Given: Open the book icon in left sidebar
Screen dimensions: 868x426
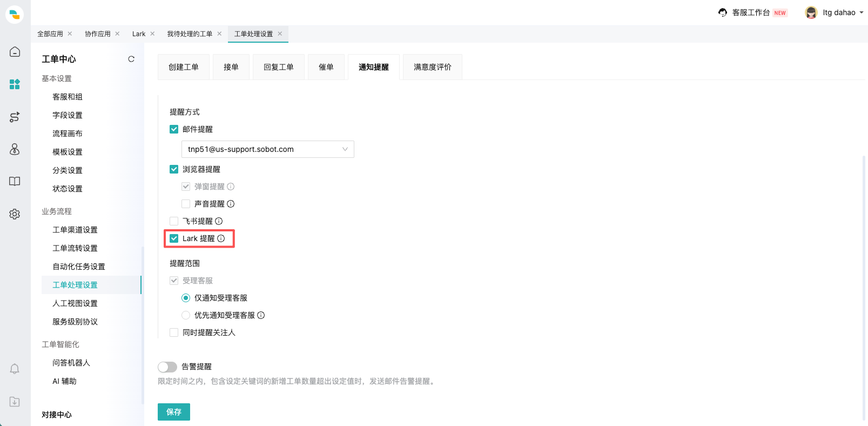Looking at the screenshot, I should pyautogui.click(x=15, y=182).
